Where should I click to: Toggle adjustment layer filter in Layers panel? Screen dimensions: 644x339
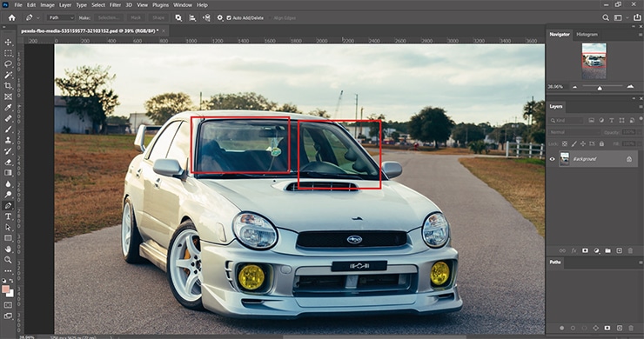[601, 120]
